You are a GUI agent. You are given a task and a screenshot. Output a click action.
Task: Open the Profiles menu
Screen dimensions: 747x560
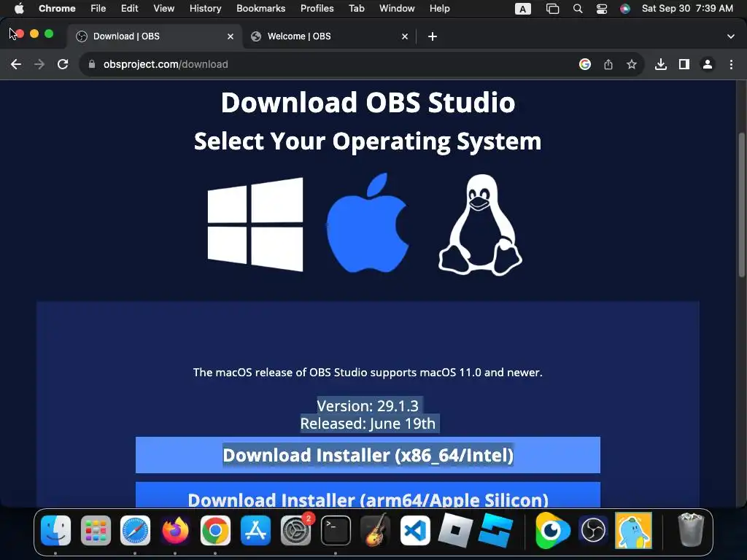[x=317, y=9]
